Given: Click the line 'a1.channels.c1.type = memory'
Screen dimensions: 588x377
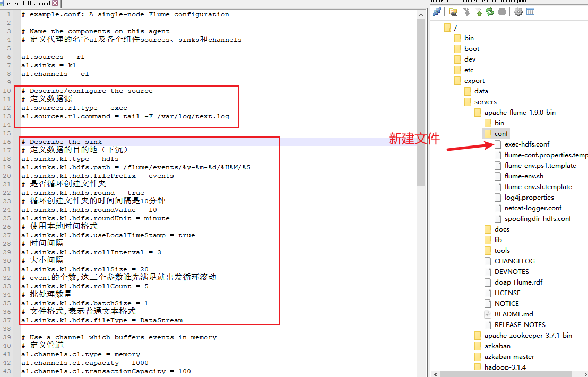Looking at the screenshot, I should click(x=81, y=354).
